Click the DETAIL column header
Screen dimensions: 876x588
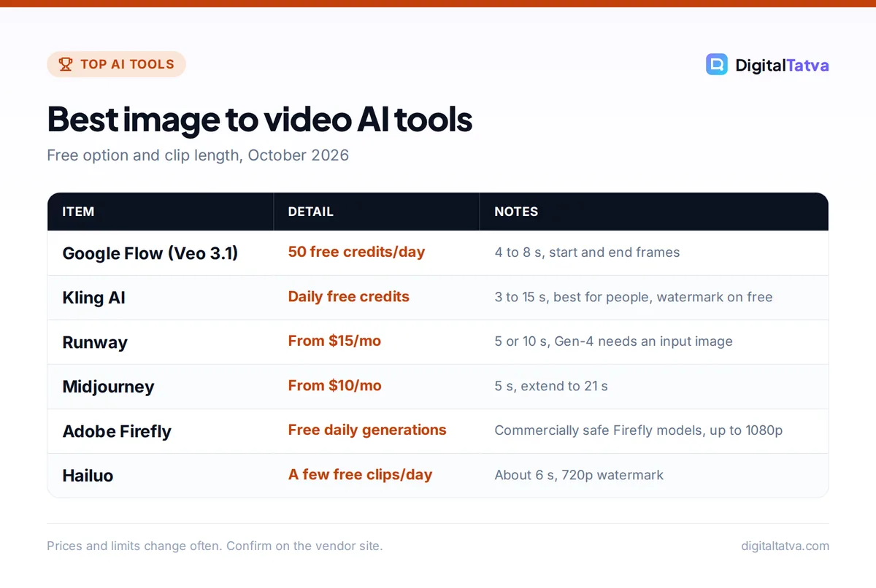click(x=311, y=212)
